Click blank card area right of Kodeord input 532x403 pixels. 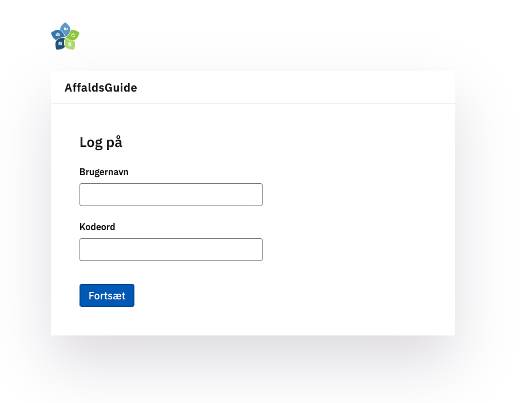pos(356,250)
